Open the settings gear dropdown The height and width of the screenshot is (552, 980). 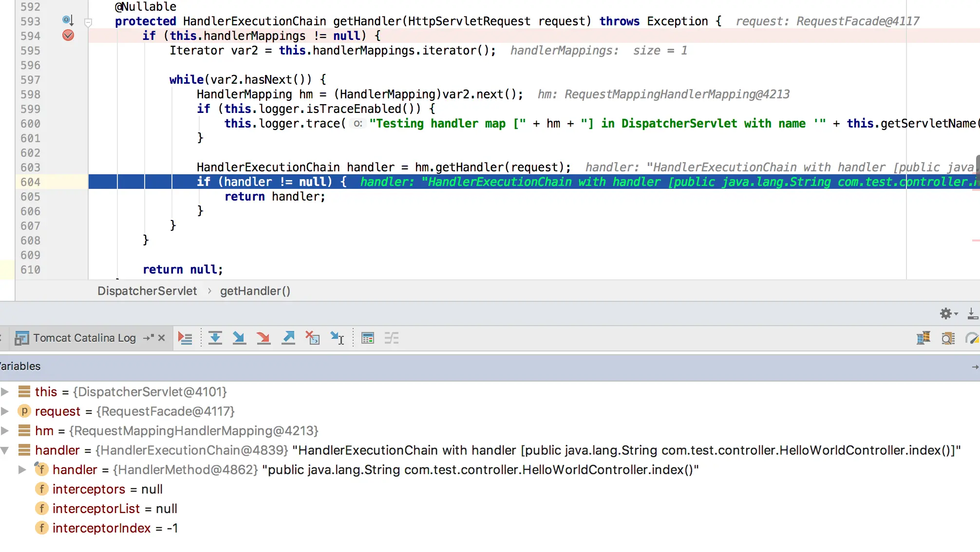(x=948, y=313)
